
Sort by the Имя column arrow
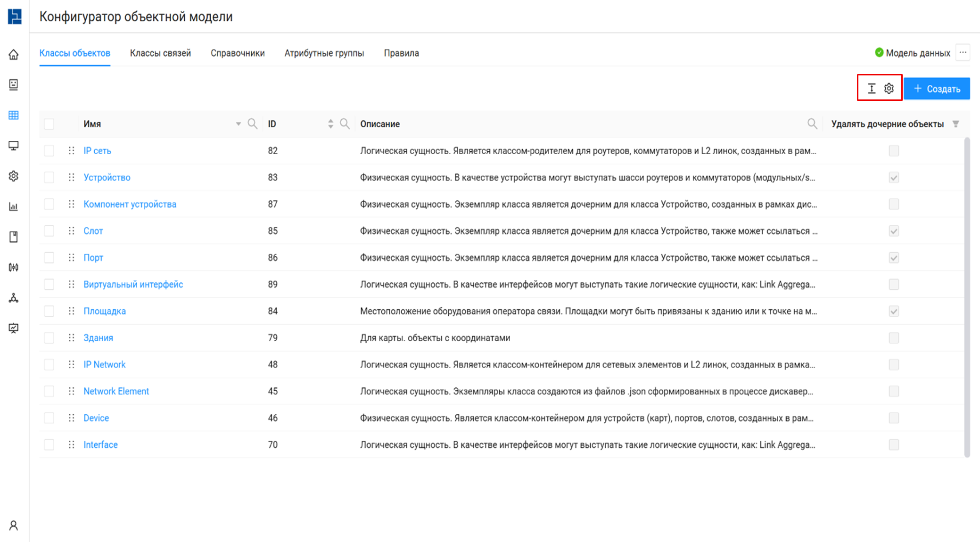point(239,124)
